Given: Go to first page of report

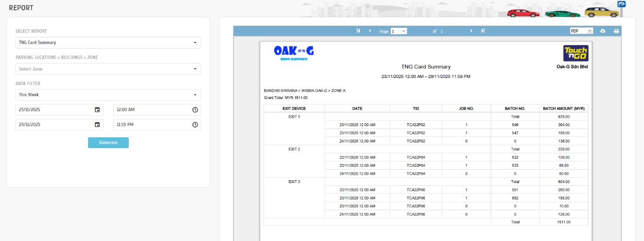Looking at the screenshot, I should (x=358, y=31).
